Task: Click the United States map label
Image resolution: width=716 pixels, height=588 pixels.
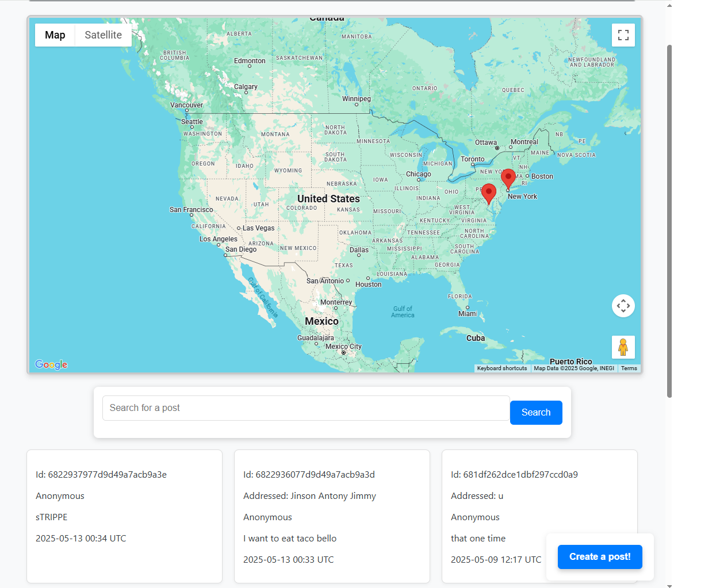Action: 328,199
